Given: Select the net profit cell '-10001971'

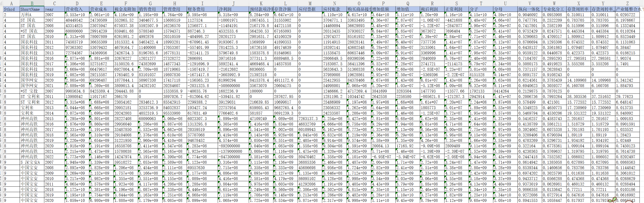Looking at the screenshot, I should point(233,20).
